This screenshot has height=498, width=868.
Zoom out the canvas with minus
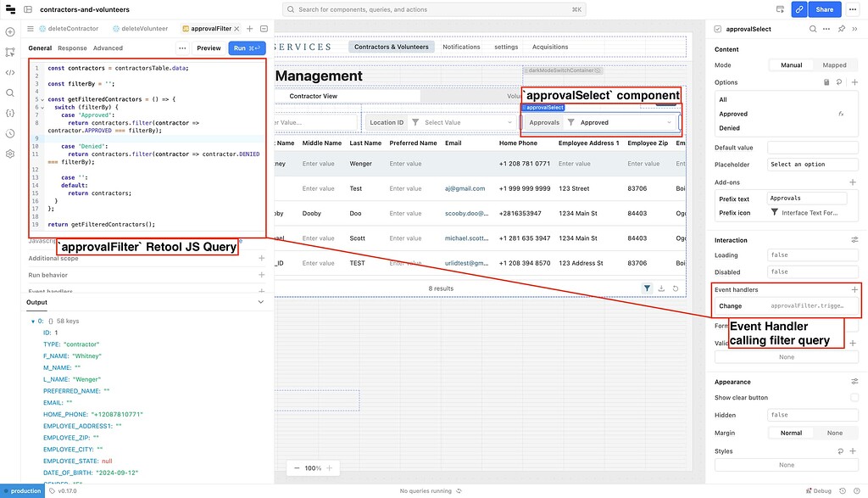[297, 468]
